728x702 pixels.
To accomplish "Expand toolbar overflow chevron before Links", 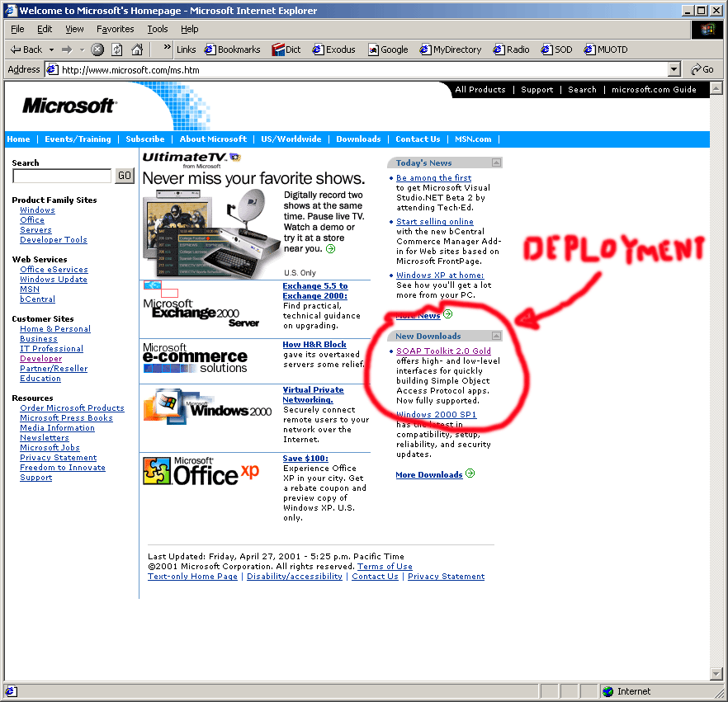I will pos(167,49).
